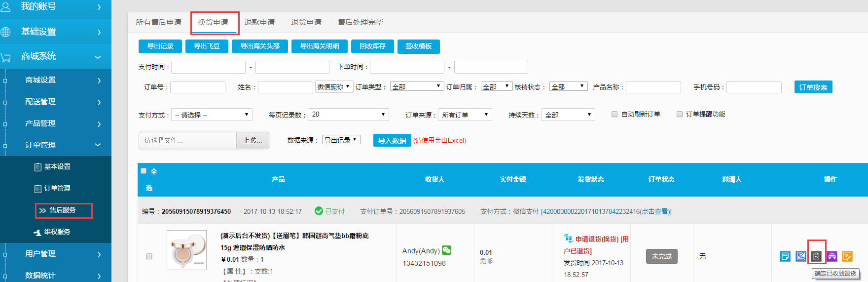Open 售后服务 in the sidebar
Viewport: 868px width, 282px height.
(63, 210)
